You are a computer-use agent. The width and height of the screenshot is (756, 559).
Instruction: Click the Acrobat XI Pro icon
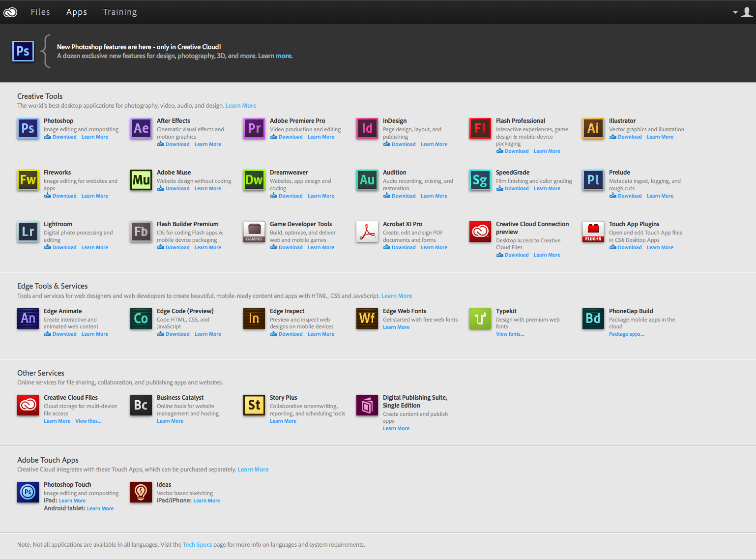(x=367, y=232)
